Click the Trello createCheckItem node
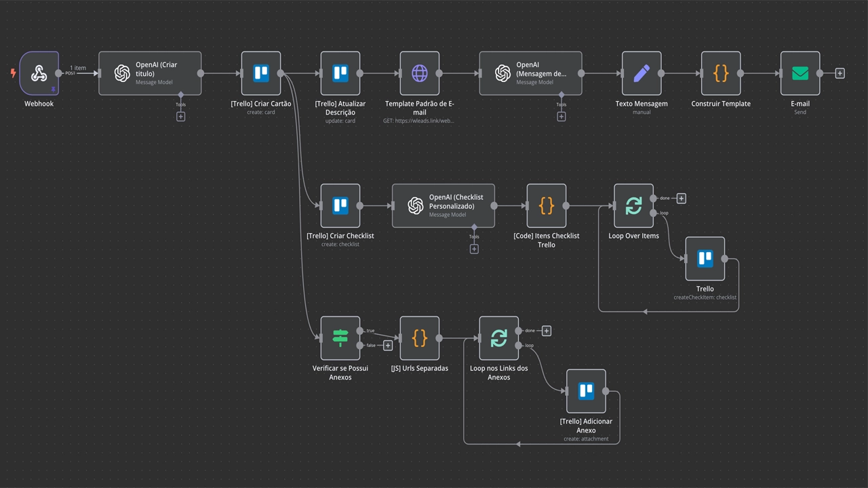 tap(705, 258)
